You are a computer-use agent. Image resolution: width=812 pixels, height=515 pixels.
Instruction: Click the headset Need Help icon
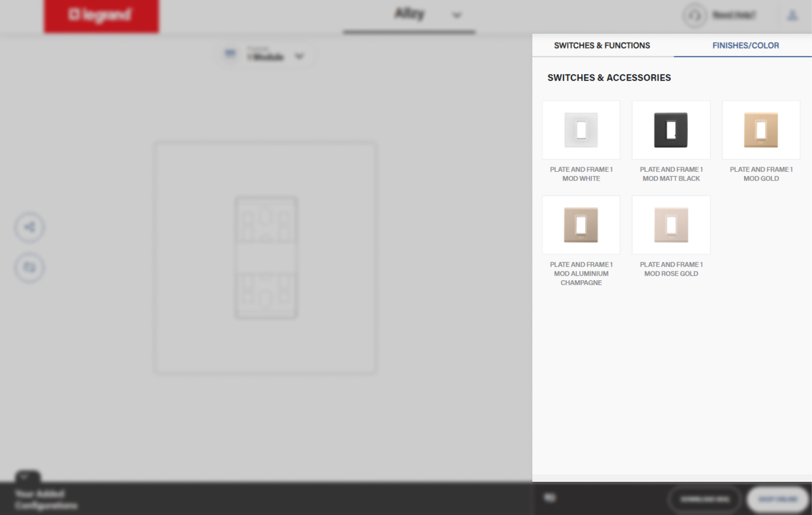click(695, 16)
